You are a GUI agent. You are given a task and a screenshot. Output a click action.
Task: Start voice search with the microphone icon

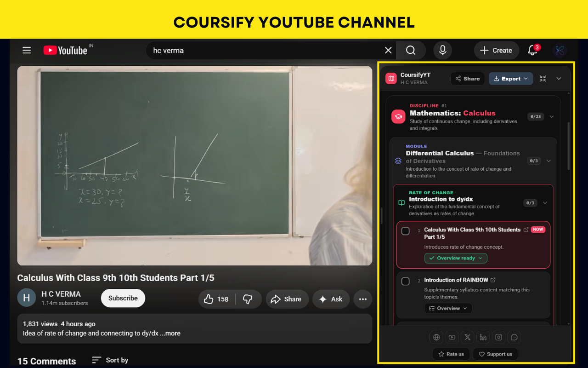(443, 50)
